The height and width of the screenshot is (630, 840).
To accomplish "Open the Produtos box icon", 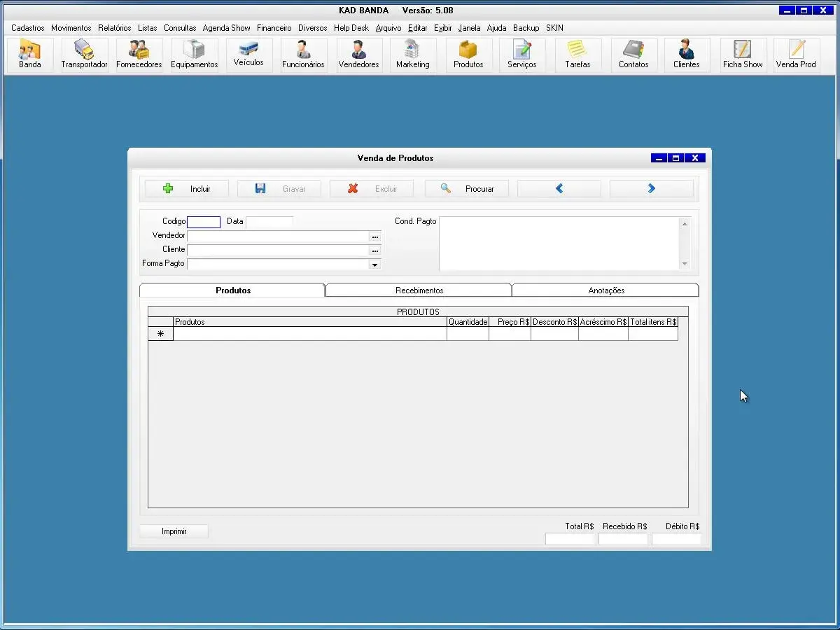I will coord(468,55).
